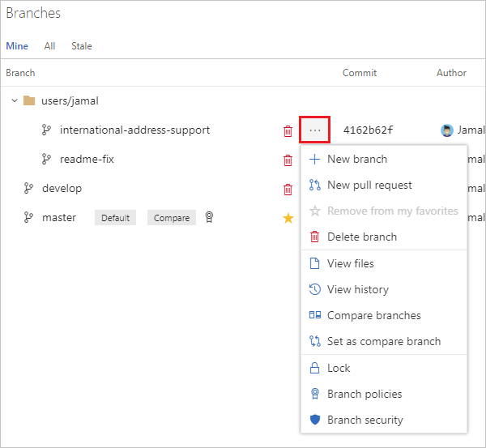Open the more actions ellipsis for international-address-support
The width and height of the screenshot is (486, 448).
point(314,130)
